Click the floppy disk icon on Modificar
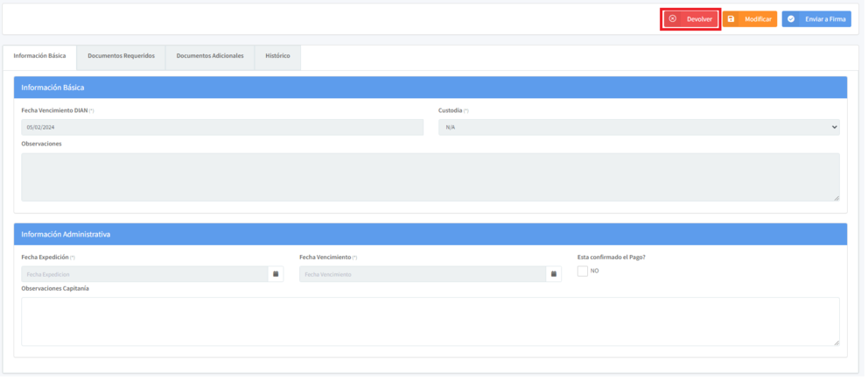The width and height of the screenshot is (868, 381). pos(731,18)
